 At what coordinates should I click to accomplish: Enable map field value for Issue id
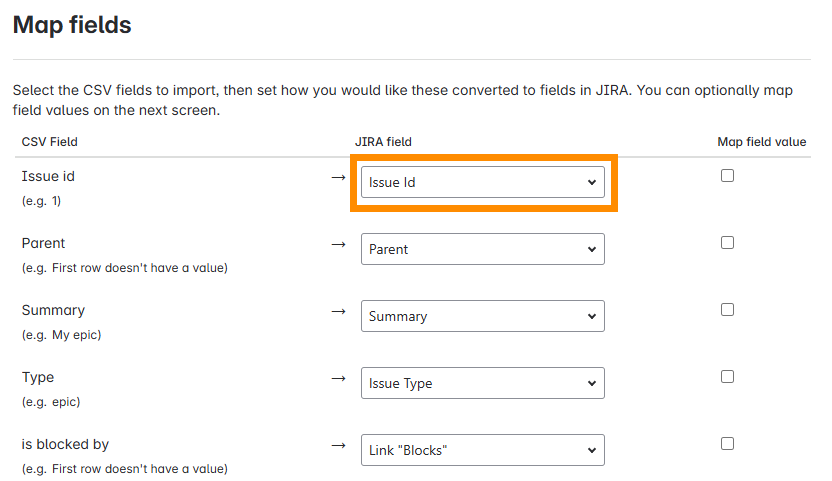728,176
